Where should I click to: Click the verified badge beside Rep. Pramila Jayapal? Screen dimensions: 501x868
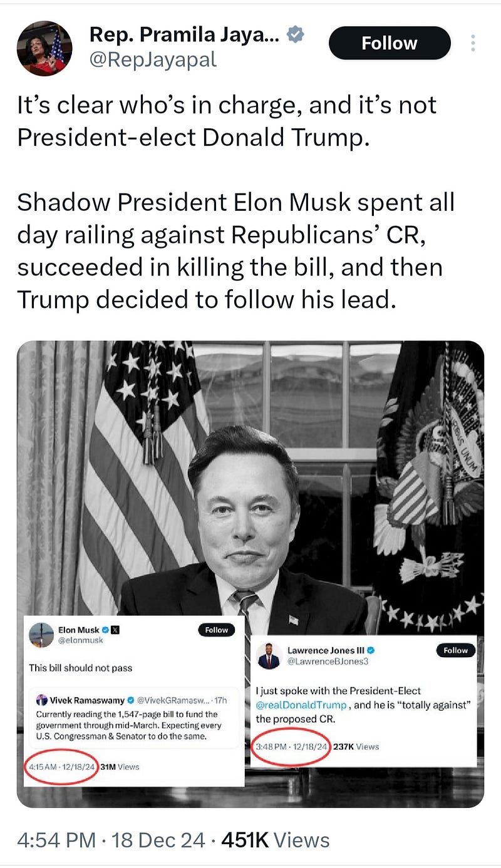(296, 36)
